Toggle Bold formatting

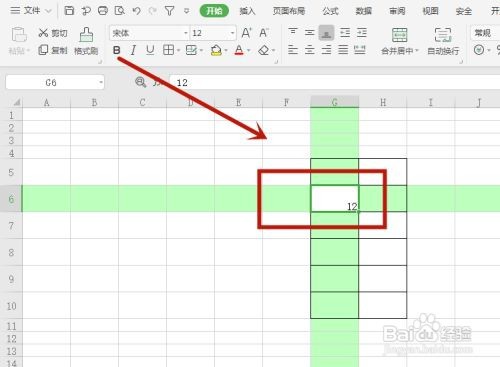tap(116, 50)
